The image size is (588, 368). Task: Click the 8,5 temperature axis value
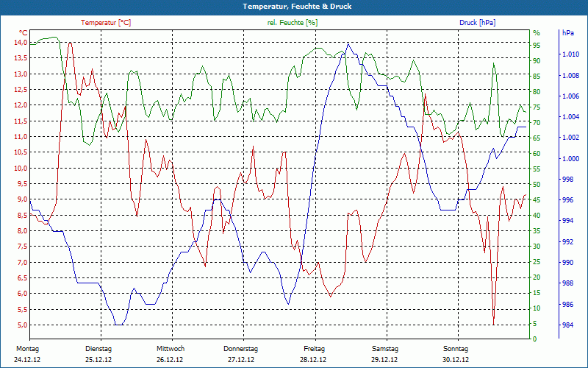click(x=22, y=215)
